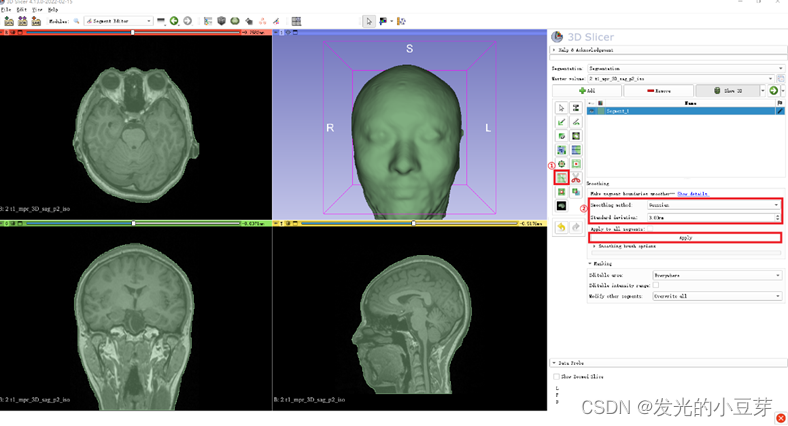The width and height of the screenshot is (788, 426).
Task: Select the Fill between slices effect
Action: tap(576, 150)
